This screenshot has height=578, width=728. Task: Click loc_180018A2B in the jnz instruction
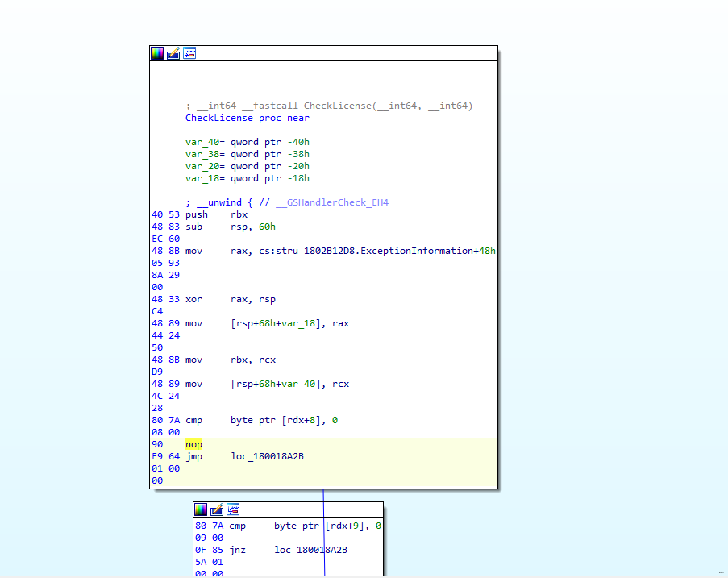coord(310,550)
